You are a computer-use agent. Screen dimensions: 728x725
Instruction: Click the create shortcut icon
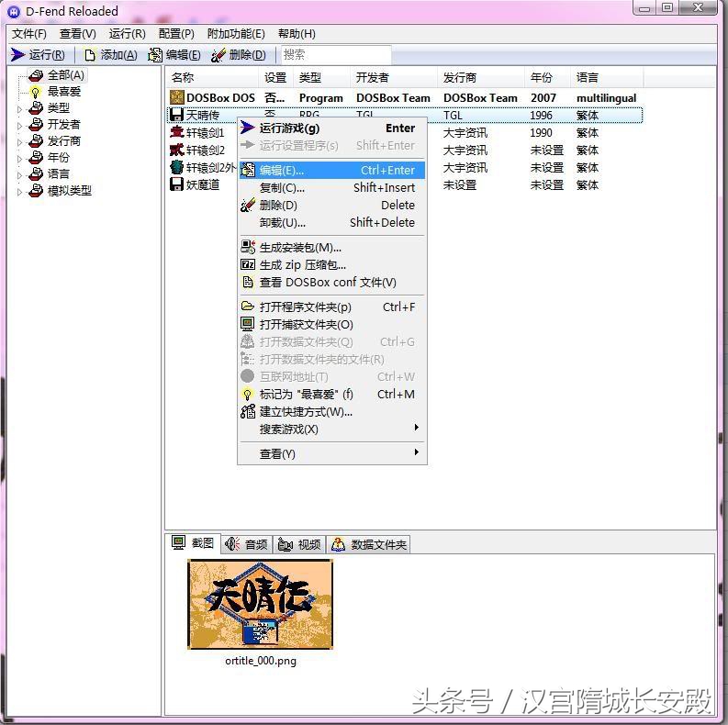point(248,411)
